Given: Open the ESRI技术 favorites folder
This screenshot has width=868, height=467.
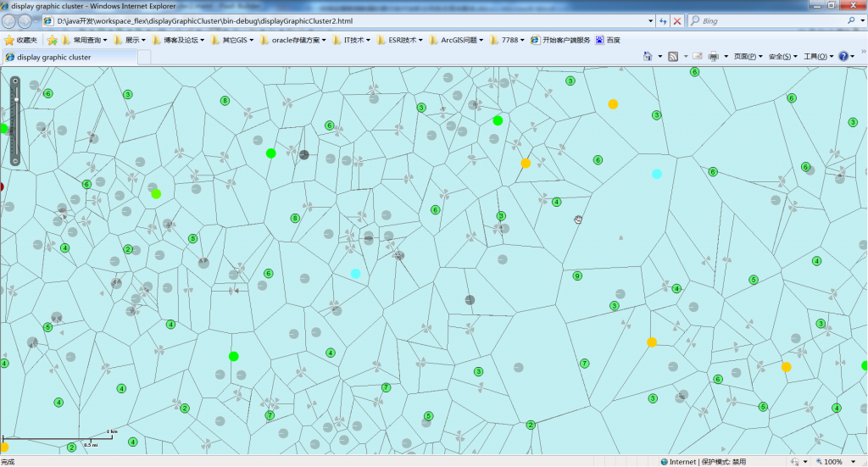Looking at the screenshot, I should click(x=400, y=40).
